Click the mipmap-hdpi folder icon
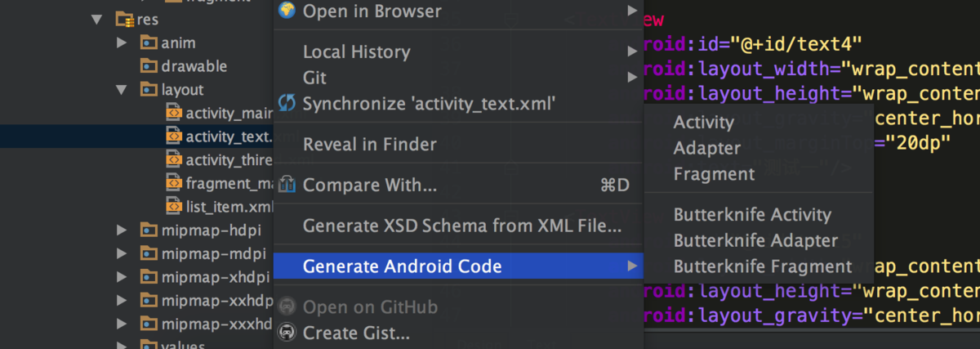 148,230
